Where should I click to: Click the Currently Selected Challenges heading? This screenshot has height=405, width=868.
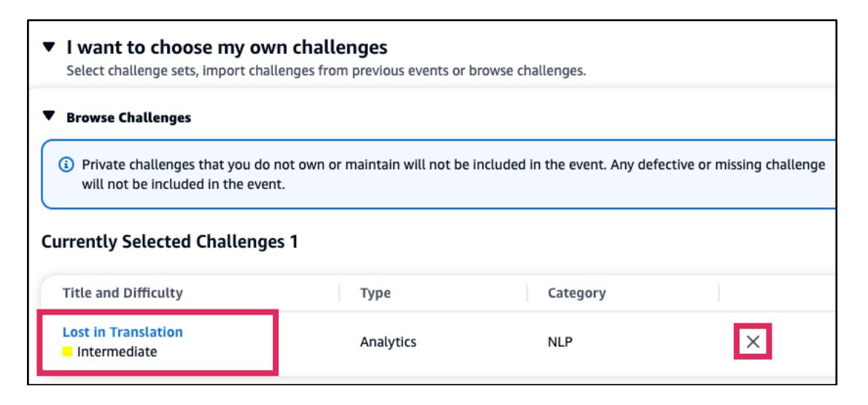(x=169, y=243)
